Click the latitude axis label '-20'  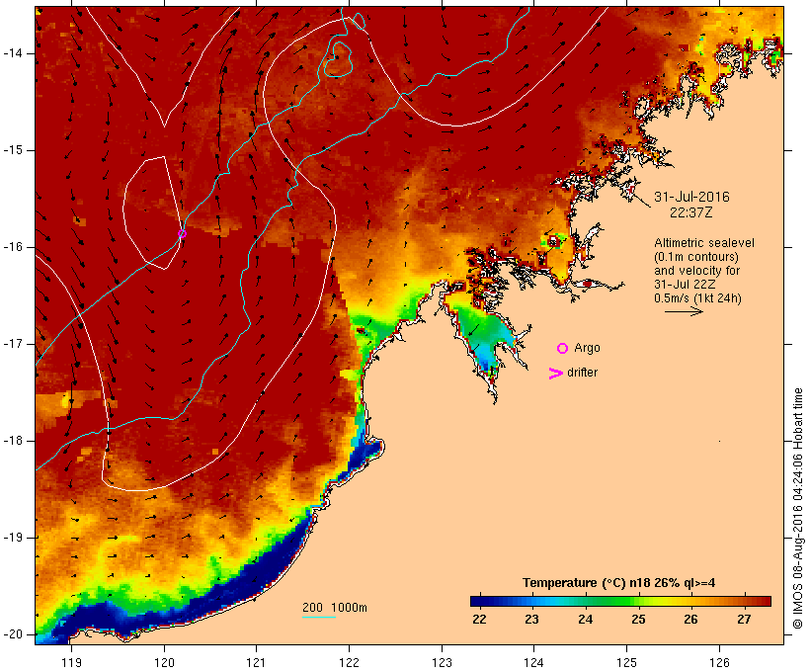13,634
